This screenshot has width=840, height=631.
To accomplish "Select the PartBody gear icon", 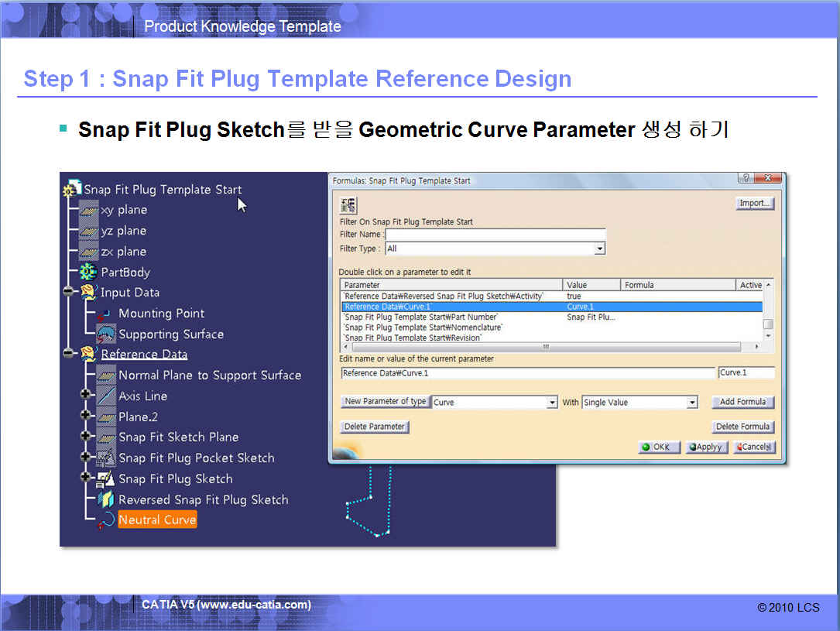I will 88,273.
